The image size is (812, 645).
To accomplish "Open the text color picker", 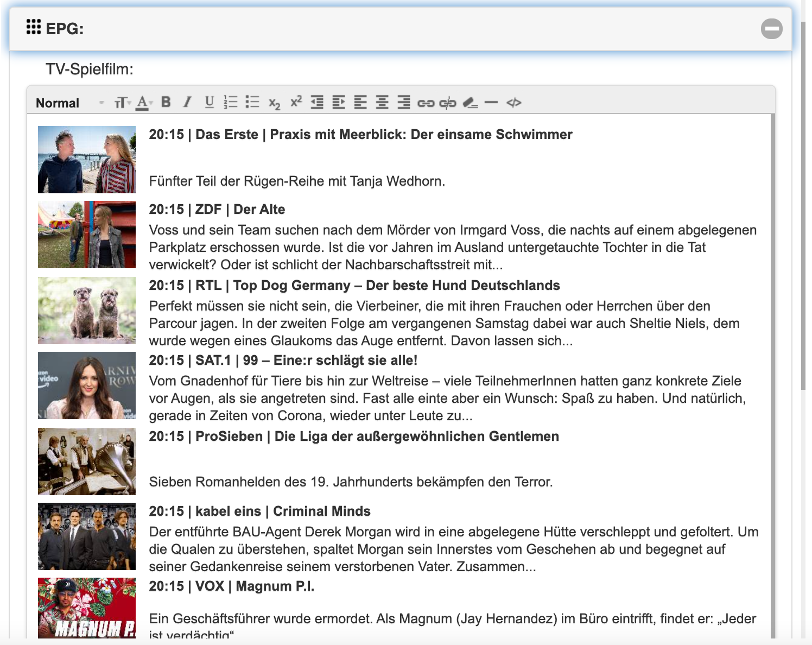I will (144, 103).
